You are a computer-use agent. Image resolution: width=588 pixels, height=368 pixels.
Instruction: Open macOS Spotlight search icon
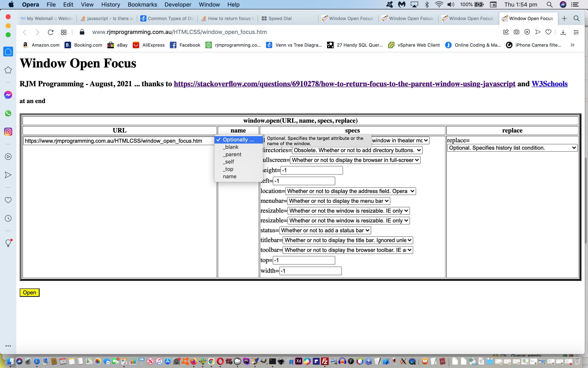click(x=549, y=5)
